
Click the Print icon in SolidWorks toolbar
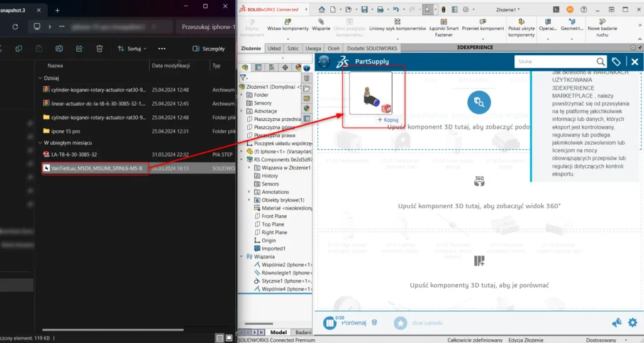[380, 9]
